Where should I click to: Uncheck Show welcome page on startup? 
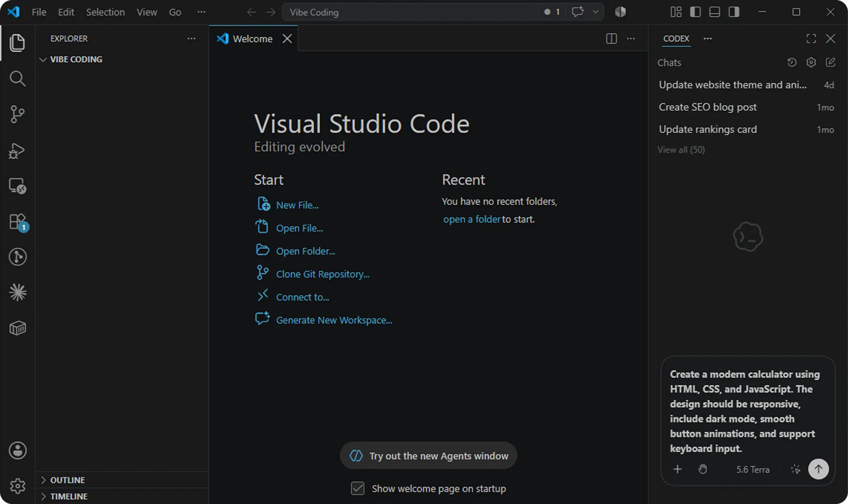(358, 488)
